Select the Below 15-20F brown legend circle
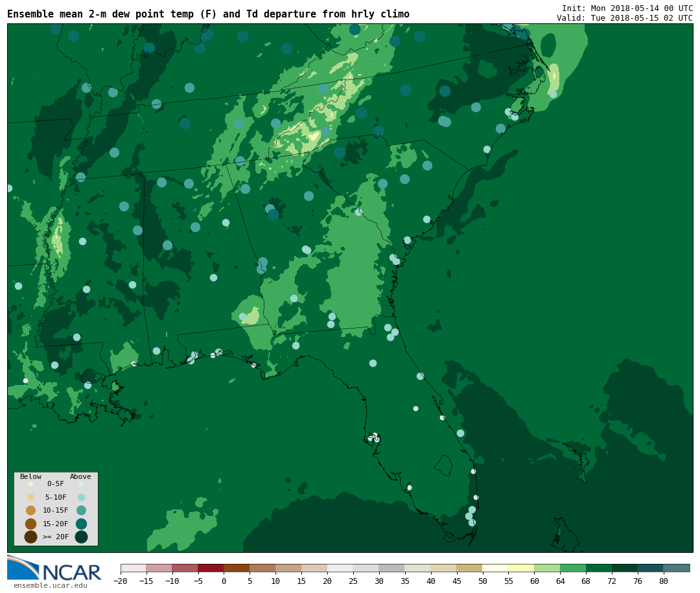This screenshot has height=593, width=700. click(x=31, y=524)
